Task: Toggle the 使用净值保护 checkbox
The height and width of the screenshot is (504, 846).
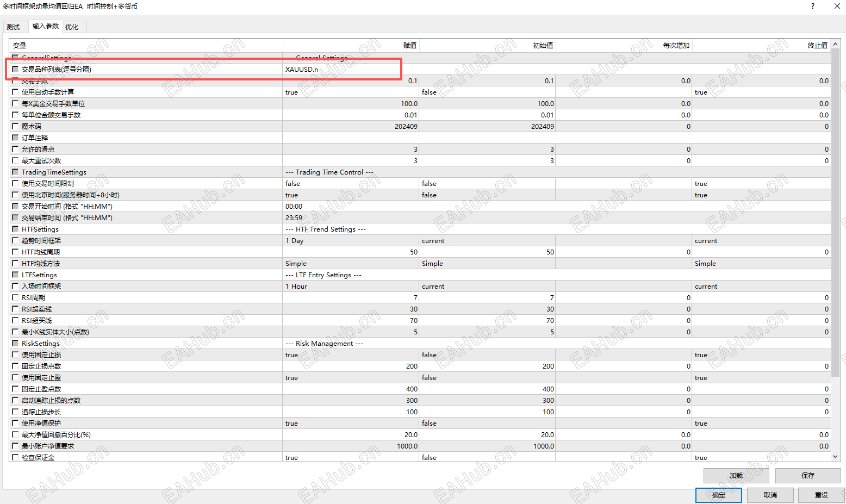Action: 15,423
